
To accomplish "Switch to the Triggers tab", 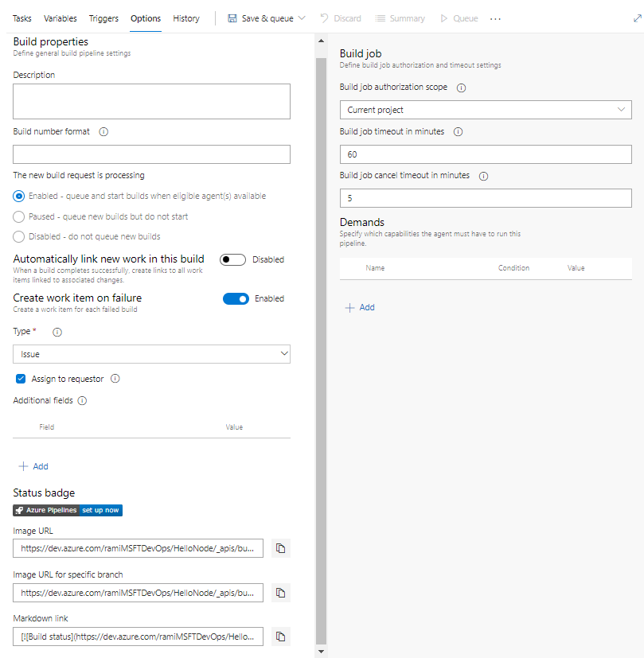I will pyautogui.click(x=103, y=18).
